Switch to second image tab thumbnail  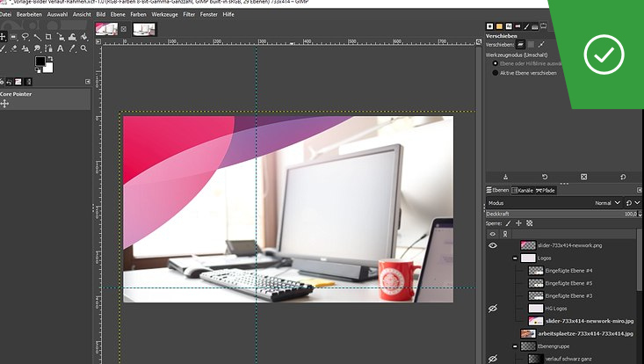tap(144, 29)
